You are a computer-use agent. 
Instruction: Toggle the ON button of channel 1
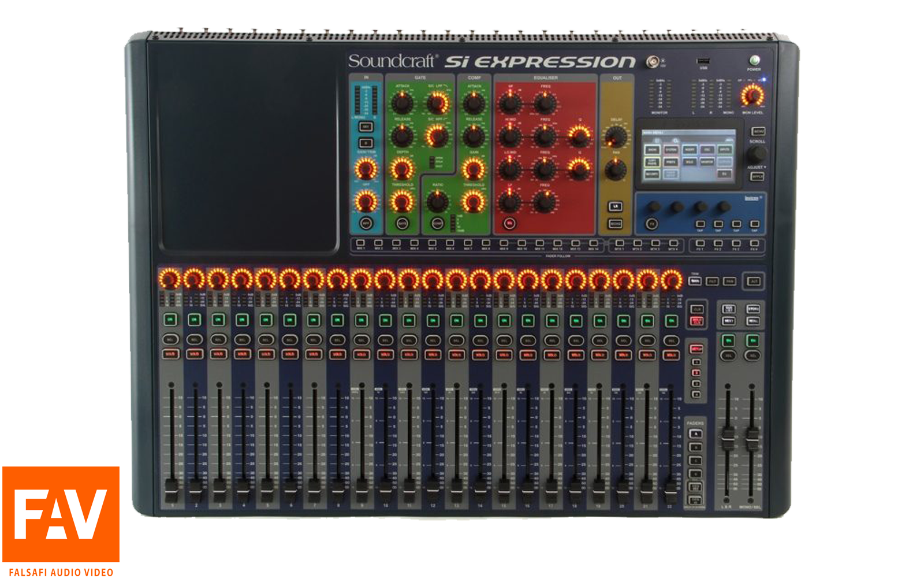tap(170, 320)
